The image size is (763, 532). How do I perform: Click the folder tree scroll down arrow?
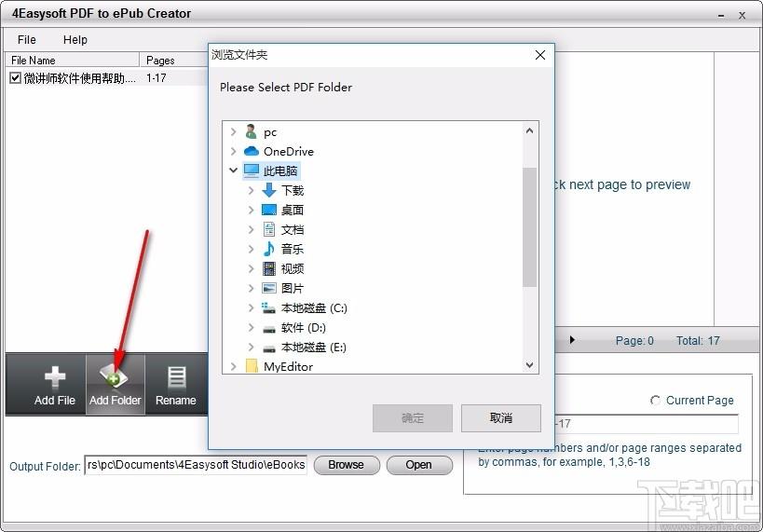tap(529, 364)
